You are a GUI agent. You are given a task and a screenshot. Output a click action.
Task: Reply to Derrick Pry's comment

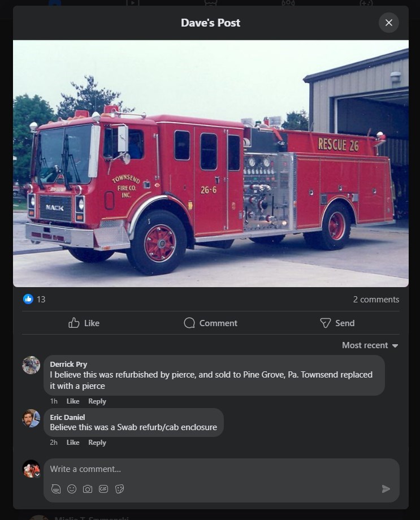click(97, 401)
